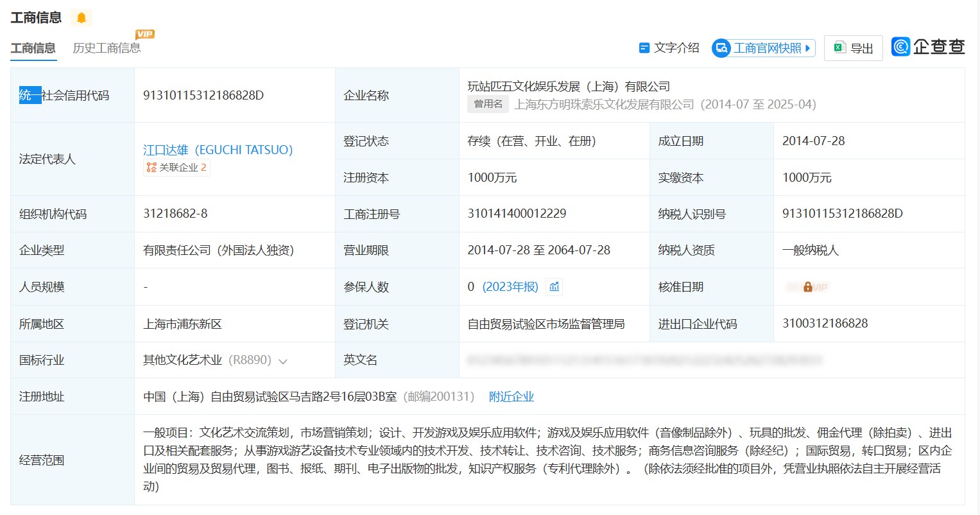The width and height of the screenshot is (980, 515).
Task: Click the credit code 91310115312186828D value
Action: (x=203, y=95)
